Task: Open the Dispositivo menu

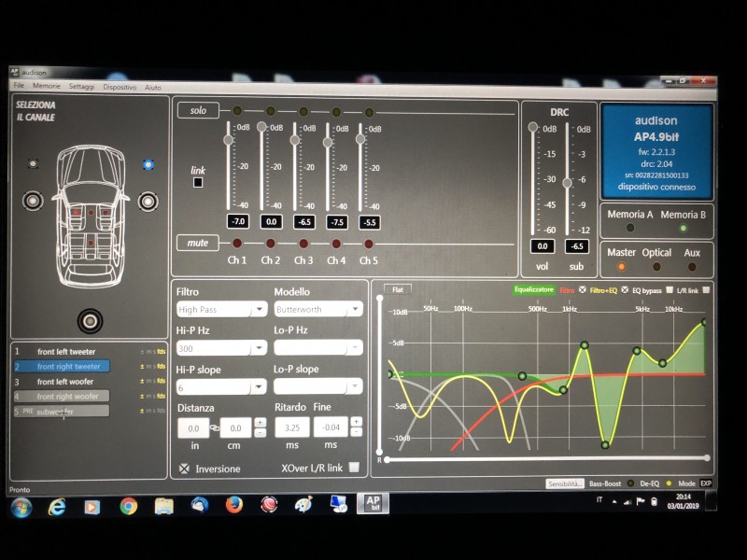Action: click(x=120, y=87)
